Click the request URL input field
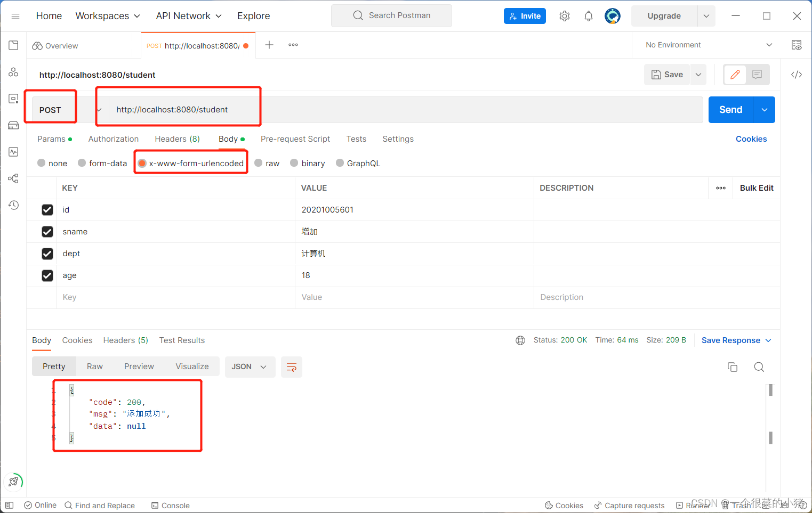Viewport: 812px width, 513px height. click(406, 110)
